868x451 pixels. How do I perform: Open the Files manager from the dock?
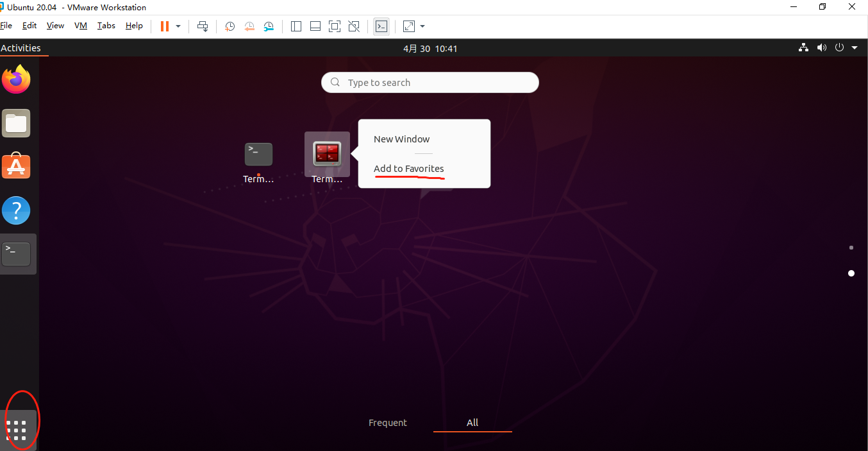click(x=17, y=123)
